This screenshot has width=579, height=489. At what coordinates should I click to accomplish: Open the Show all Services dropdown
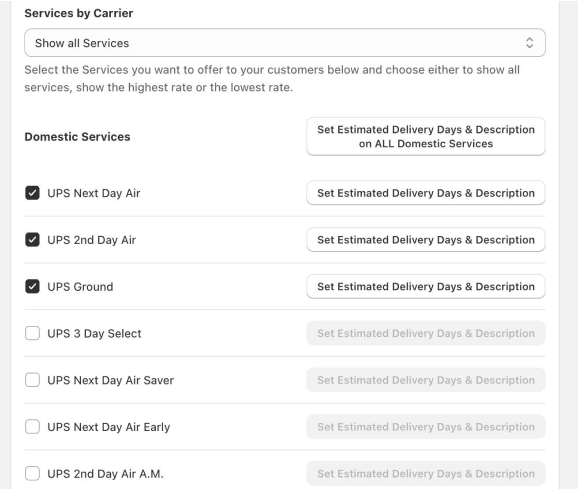coord(285,43)
